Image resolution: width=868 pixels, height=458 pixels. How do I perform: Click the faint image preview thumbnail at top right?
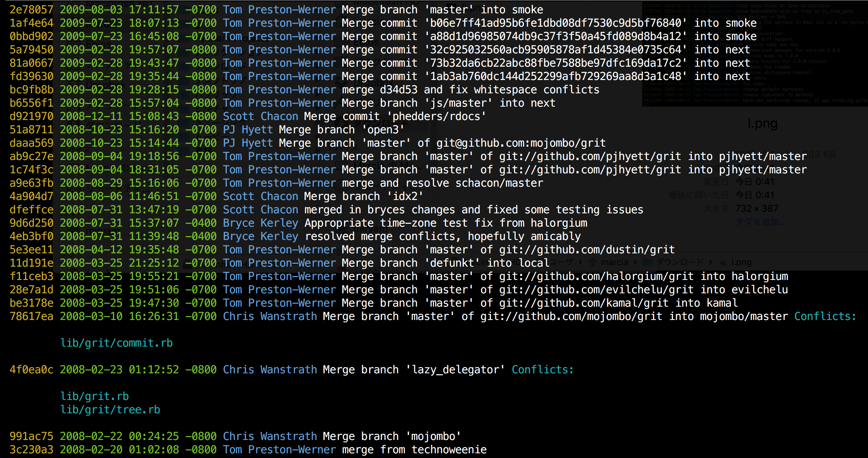(x=753, y=53)
